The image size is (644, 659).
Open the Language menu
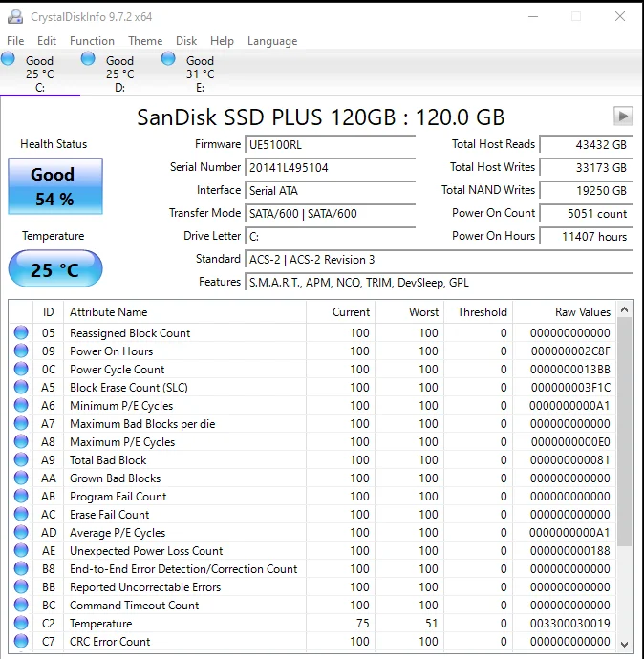(x=272, y=41)
